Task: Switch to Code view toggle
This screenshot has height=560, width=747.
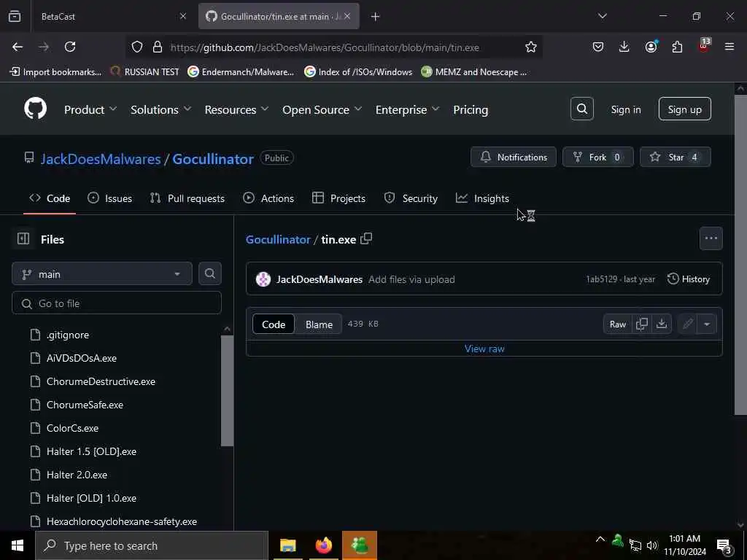Action: pos(274,324)
